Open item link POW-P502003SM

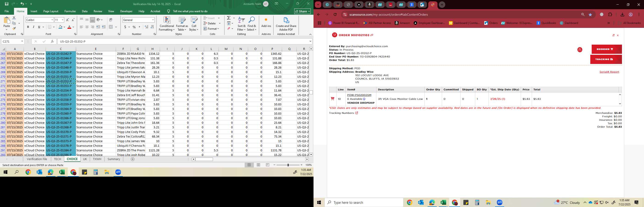pos(359,95)
